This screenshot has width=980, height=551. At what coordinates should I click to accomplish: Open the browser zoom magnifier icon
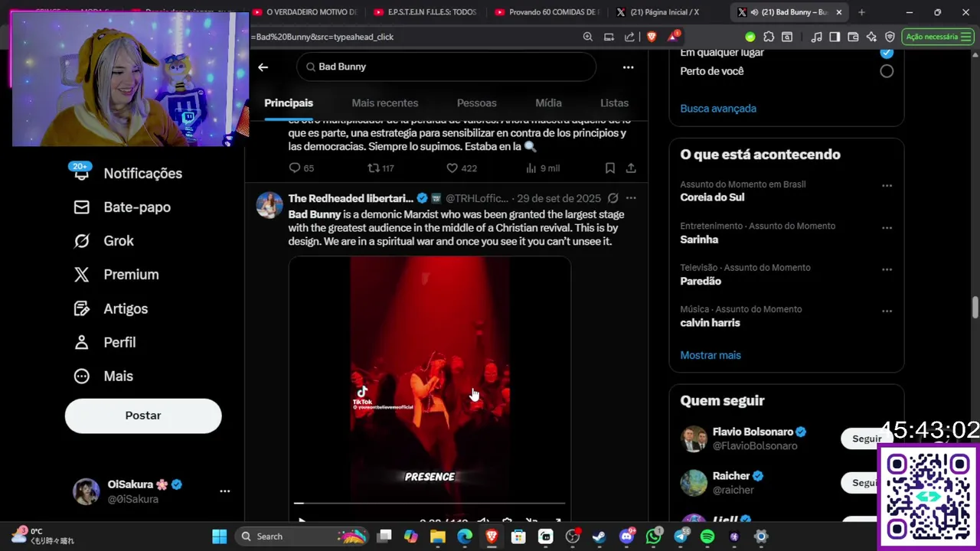tap(587, 37)
